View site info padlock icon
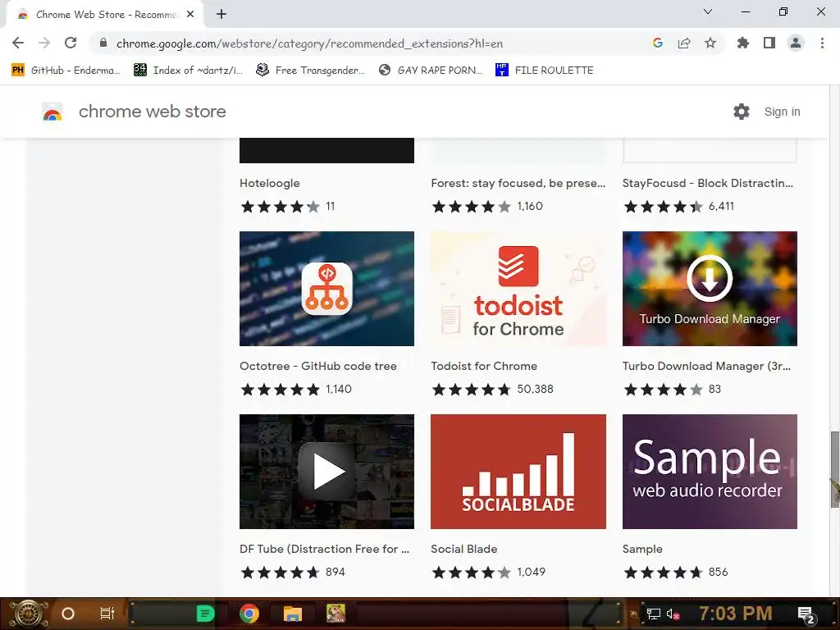Image resolution: width=840 pixels, height=630 pixels. (x=103, y=43)
